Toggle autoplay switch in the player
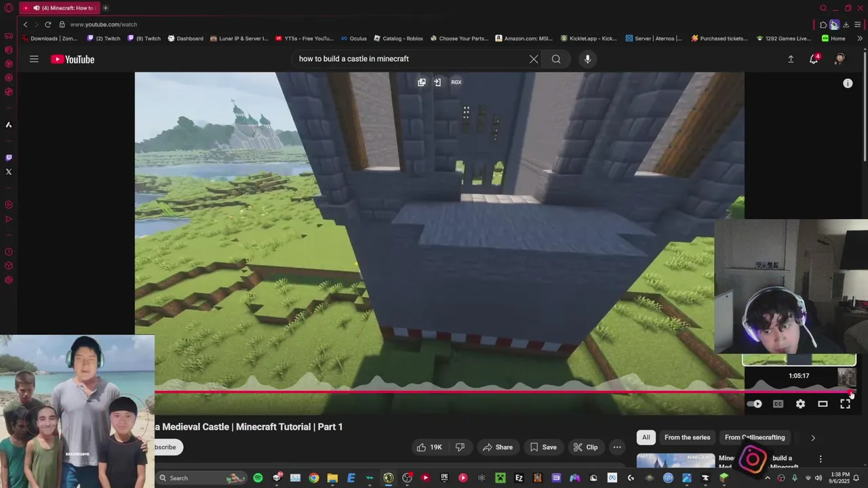Viewport: 868px width, 488px height. coord(755,404)
